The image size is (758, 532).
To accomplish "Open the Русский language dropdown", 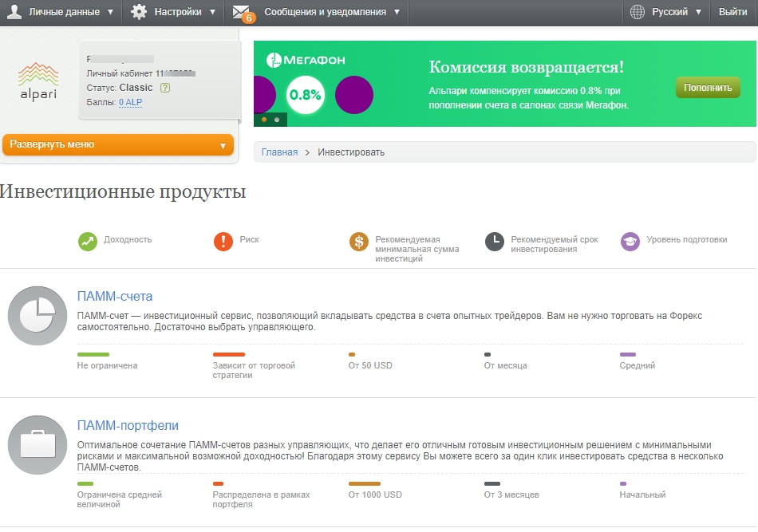I will (x=670, y=12).
